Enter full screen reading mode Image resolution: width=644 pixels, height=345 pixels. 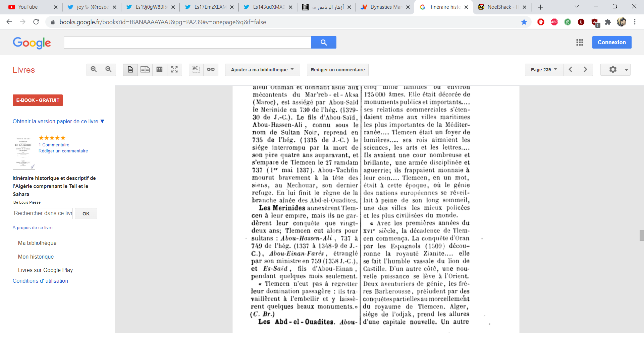(x=174, y=70)
